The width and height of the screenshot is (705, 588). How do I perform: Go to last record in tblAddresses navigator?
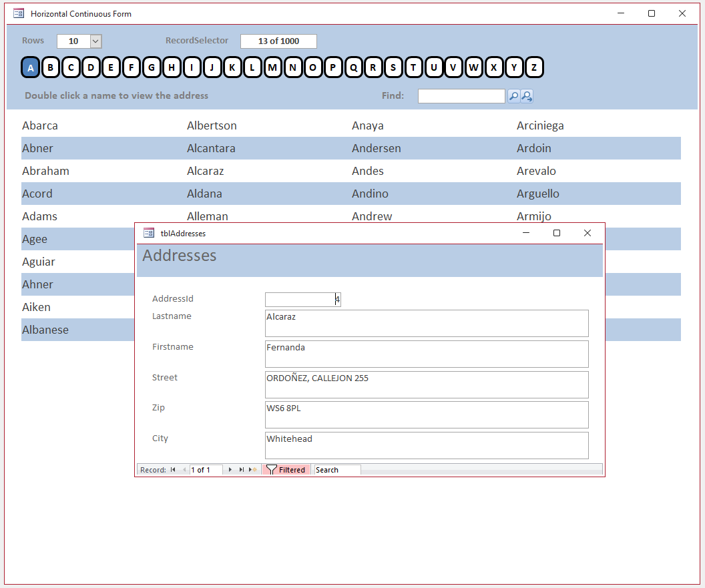coord(242,470)
